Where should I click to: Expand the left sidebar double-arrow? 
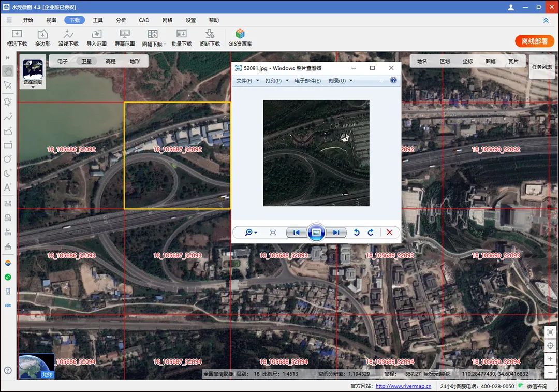(x=8, y=57)
